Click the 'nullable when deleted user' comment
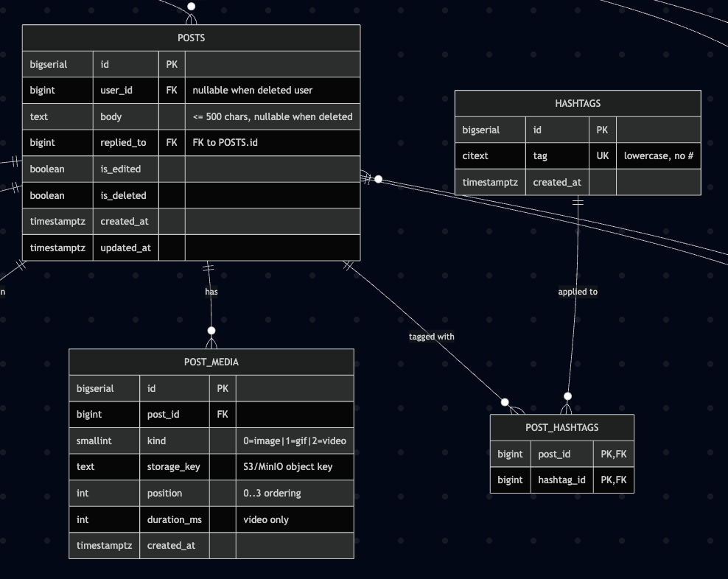The image size is (728, 579). coord(253,90)
